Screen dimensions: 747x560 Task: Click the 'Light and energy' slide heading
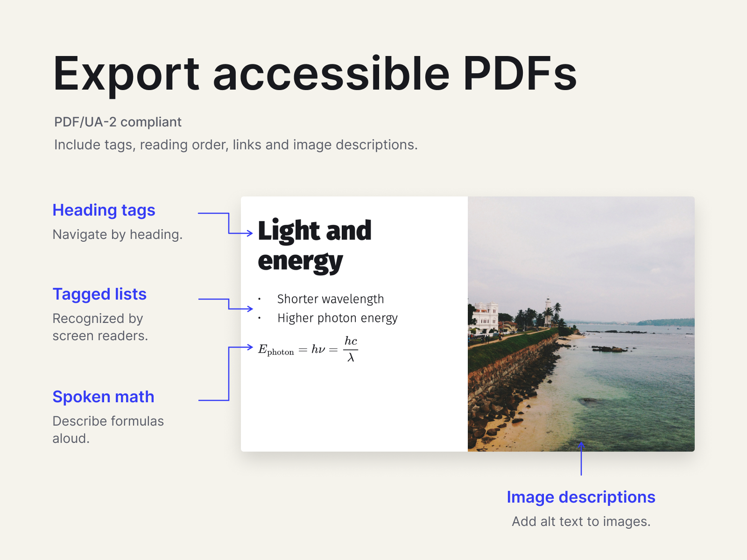(315, 246)
